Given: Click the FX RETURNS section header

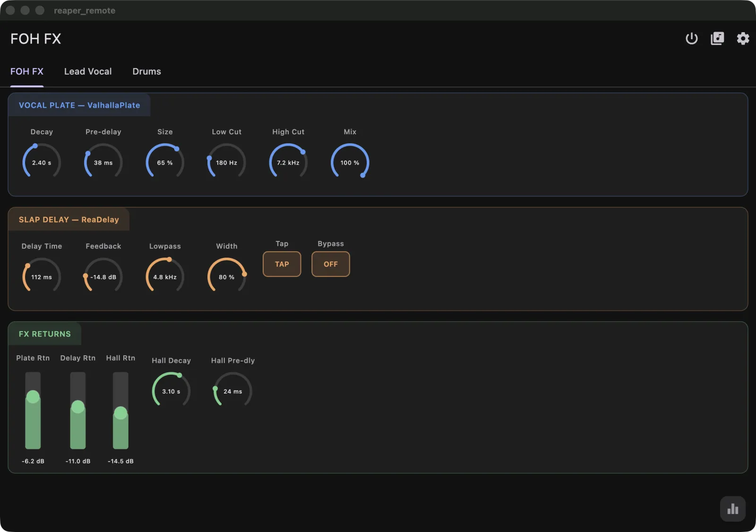Looking at the screenshot, I should click(x=45, y=334).
